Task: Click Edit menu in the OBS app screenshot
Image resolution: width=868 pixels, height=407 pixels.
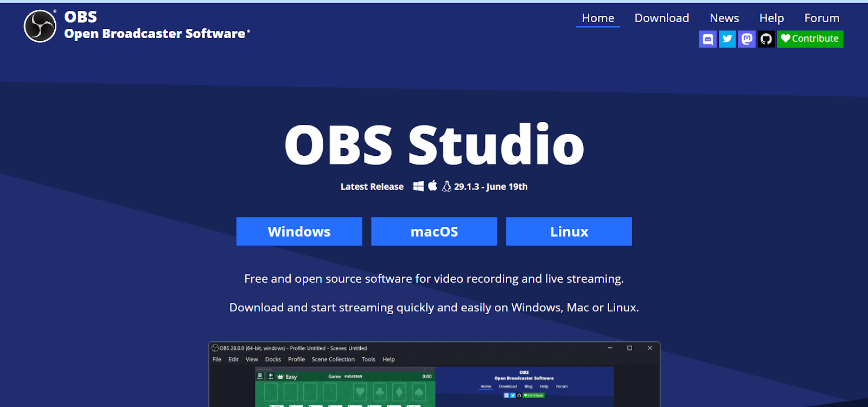Action: point(233,359)
